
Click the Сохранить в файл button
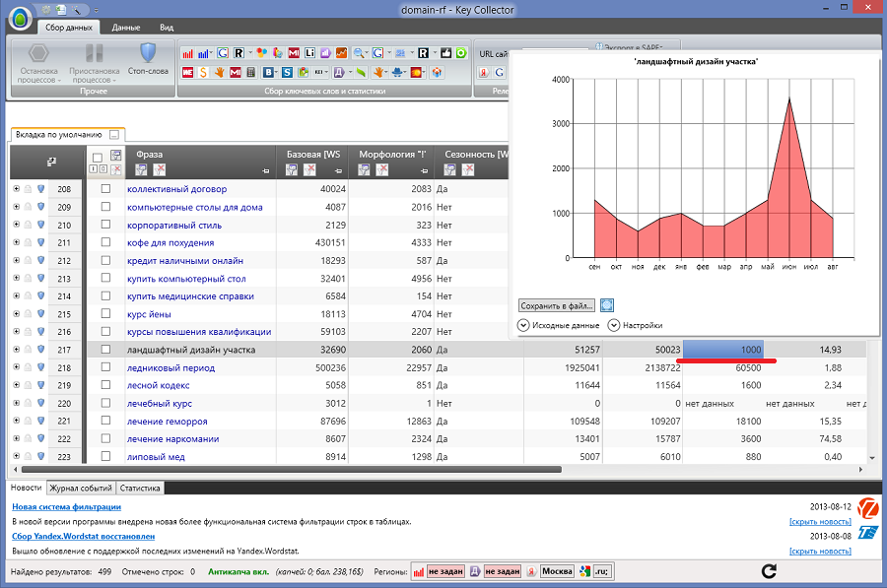click(x=557, y=305)
